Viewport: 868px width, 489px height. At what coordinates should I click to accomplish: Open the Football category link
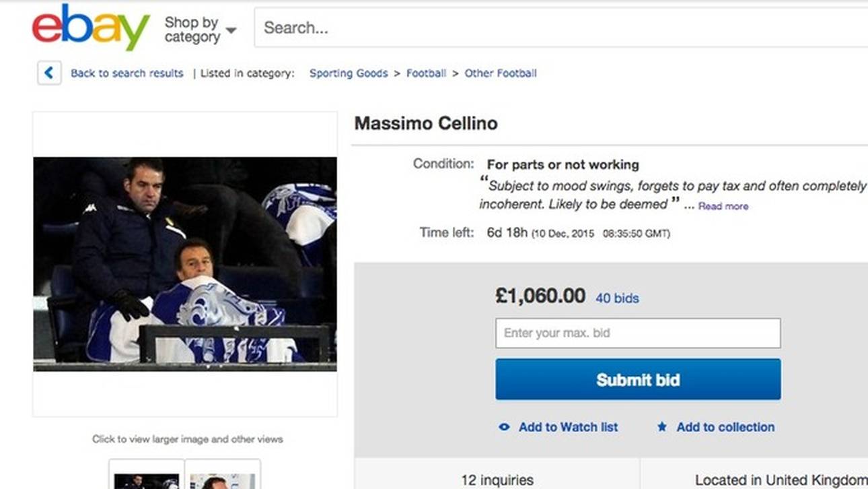pyautogui.click(x=426, y=73)
